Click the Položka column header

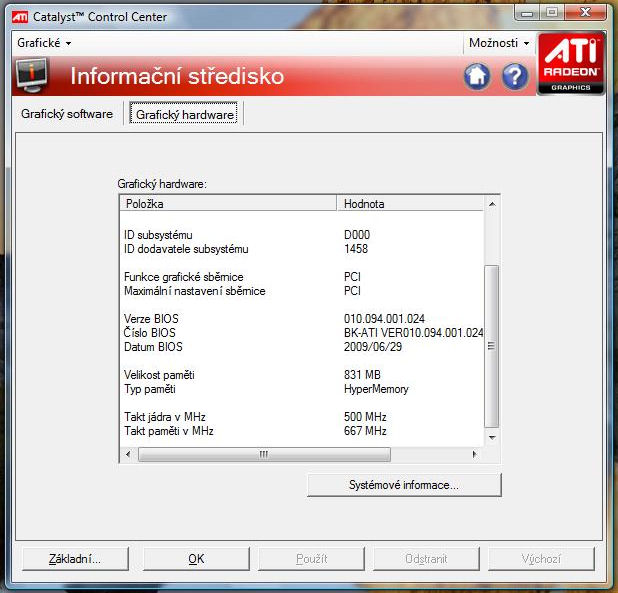coord(228,203)
